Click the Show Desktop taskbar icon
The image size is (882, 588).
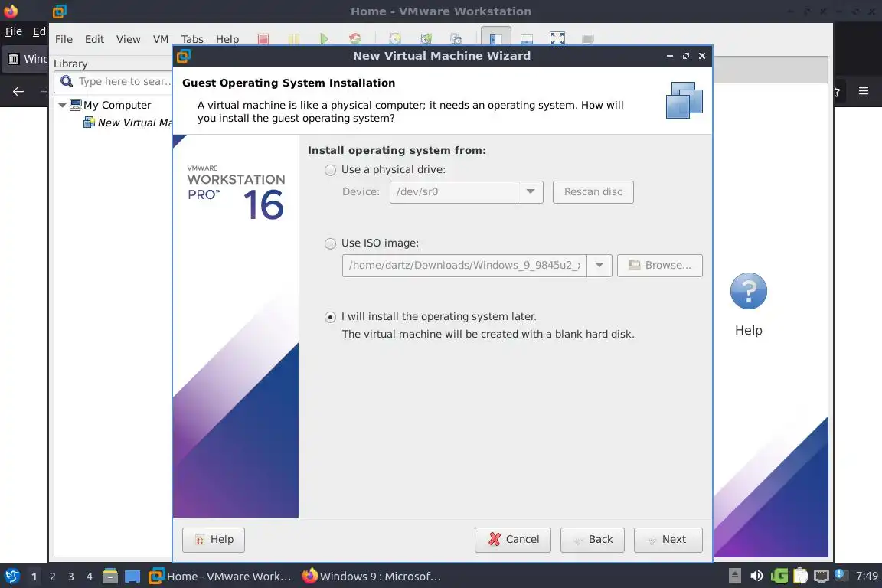(132, 577)
